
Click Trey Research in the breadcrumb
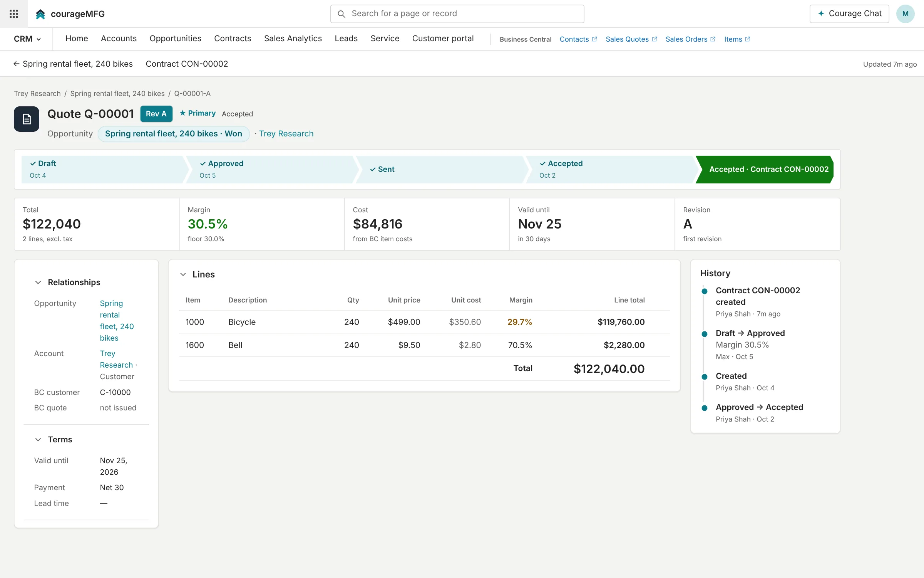[37, 94]
